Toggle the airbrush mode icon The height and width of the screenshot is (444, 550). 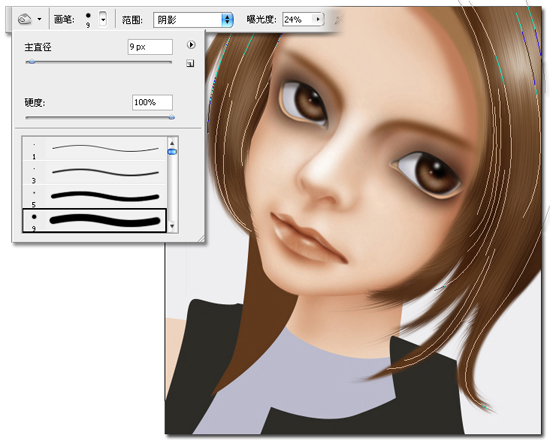click(338, 20)
